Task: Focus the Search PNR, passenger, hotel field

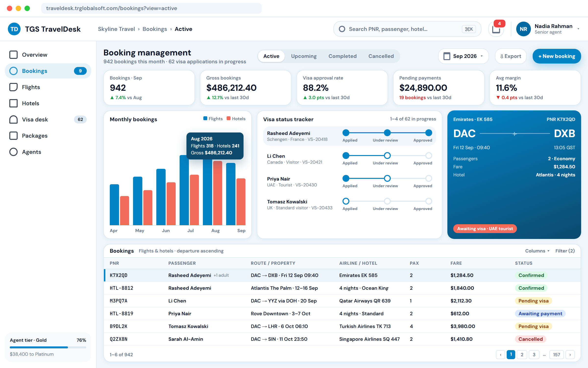Action: click(x=407, y=29)
